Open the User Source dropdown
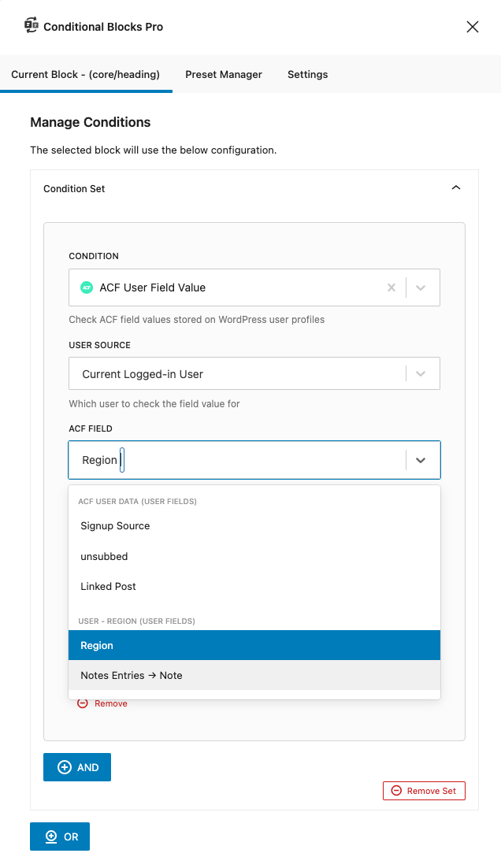Screen dimensions: 501x868 (421, 373)
